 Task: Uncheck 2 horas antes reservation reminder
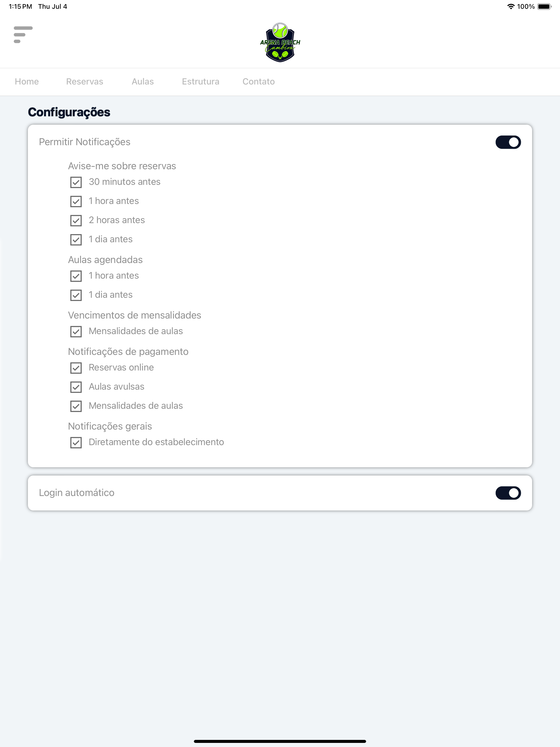(76, 221)
